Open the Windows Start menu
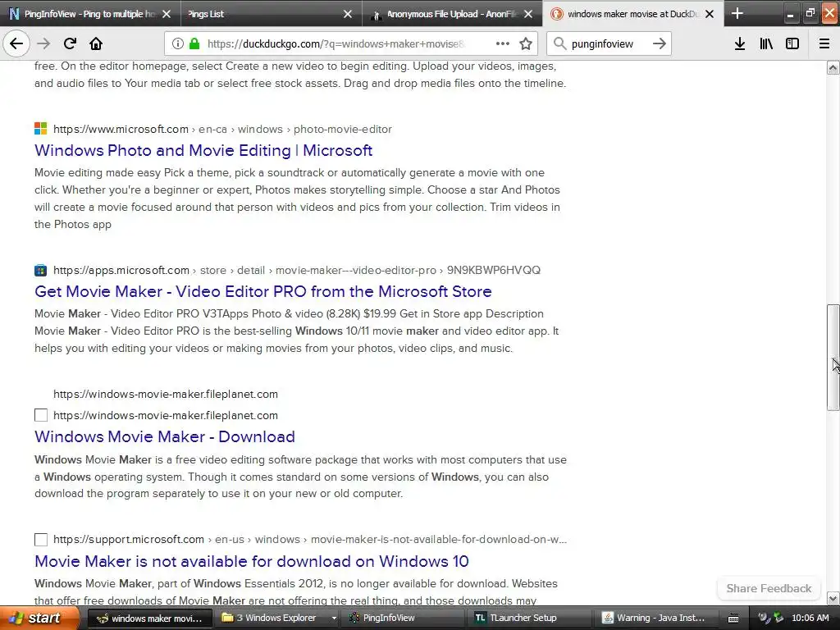This screenshot has width=840, height=630. coord(39,618)
